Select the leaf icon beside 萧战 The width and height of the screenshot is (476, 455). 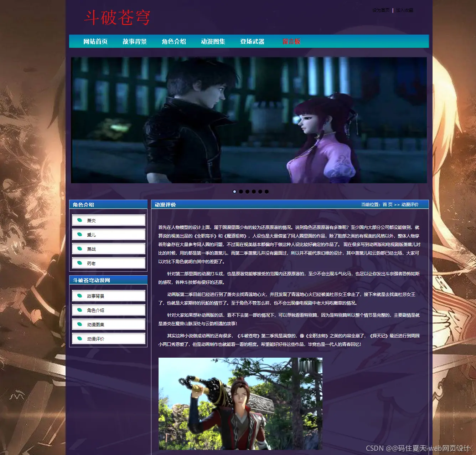79,249
